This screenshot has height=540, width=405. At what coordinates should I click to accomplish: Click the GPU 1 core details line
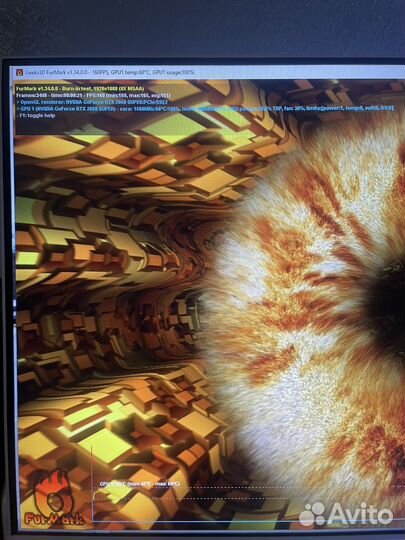point(205,108)
